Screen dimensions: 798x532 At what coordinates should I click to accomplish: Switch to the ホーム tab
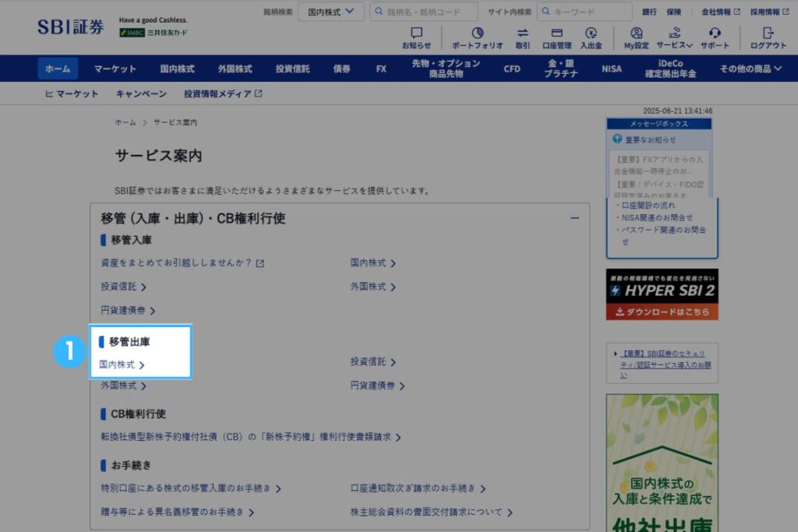coord(57,69)
